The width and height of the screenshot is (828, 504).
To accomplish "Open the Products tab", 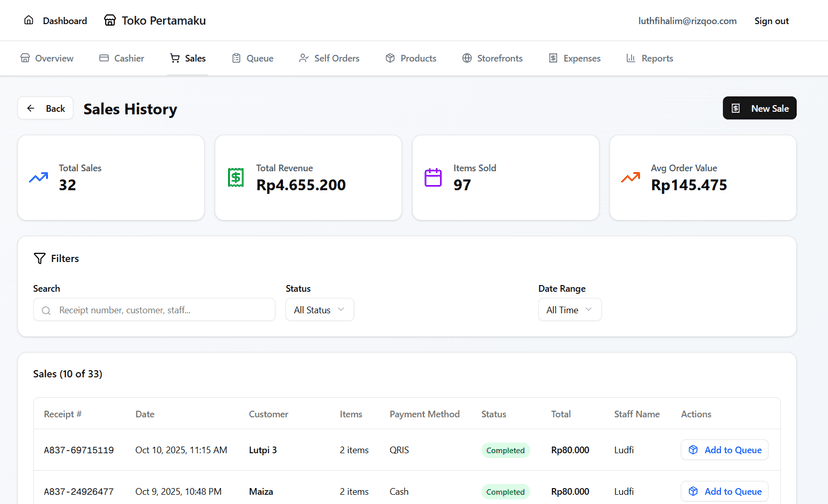I will 411,58.
